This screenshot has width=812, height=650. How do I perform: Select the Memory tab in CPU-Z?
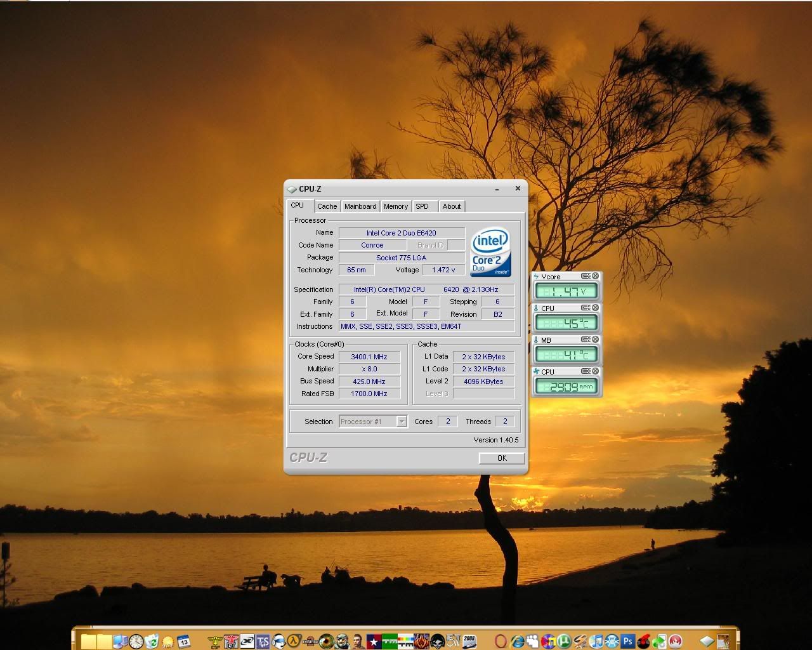tap(395, 206)
